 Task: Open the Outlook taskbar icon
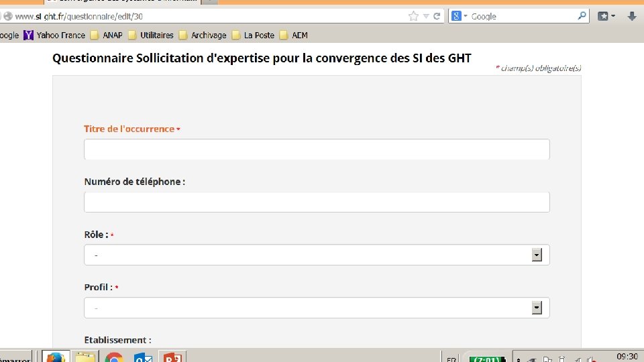144,357
